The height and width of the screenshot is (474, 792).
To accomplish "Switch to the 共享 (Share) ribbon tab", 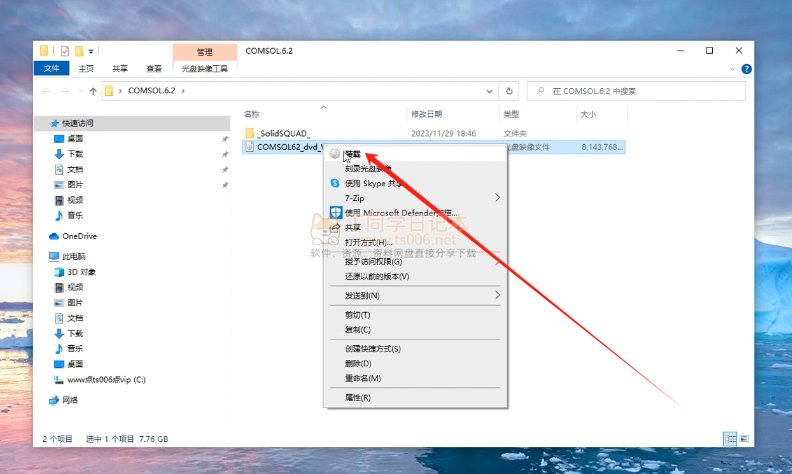I will click(x=120, y=69).
